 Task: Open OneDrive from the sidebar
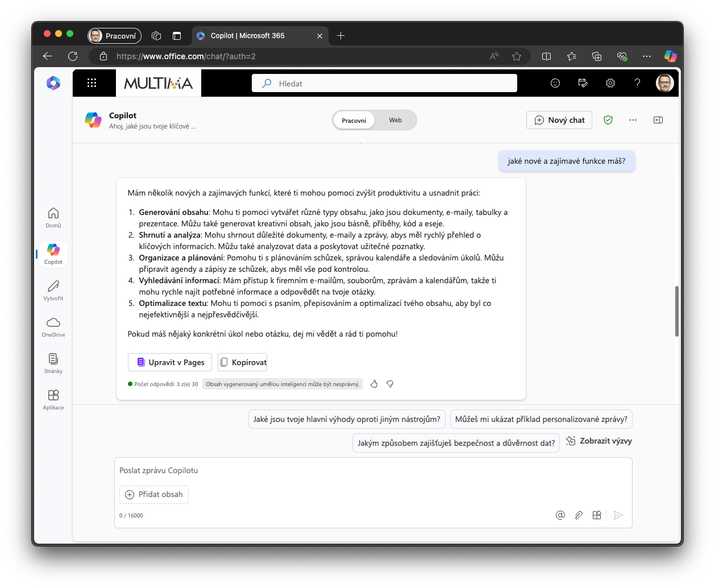click(x=53, y=326)
